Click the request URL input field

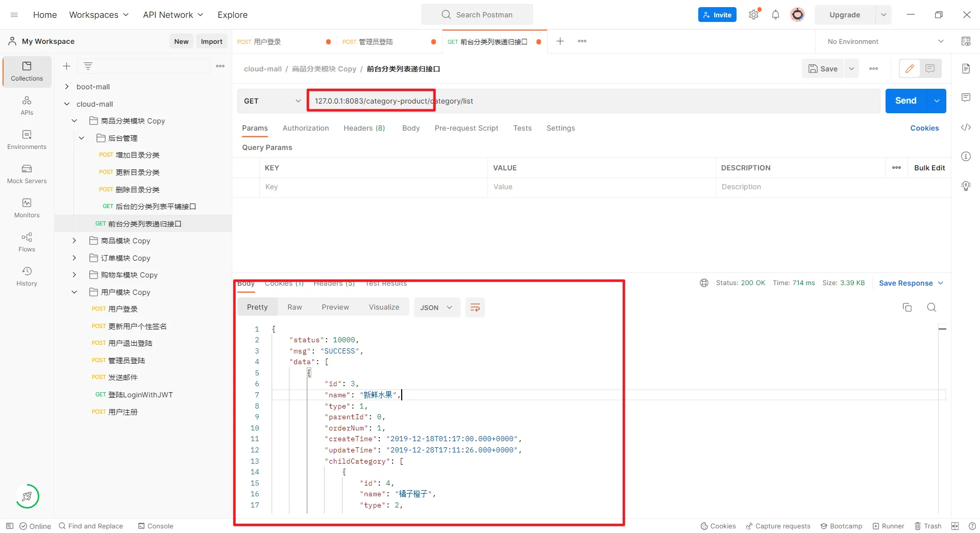[x=592, y=101]
